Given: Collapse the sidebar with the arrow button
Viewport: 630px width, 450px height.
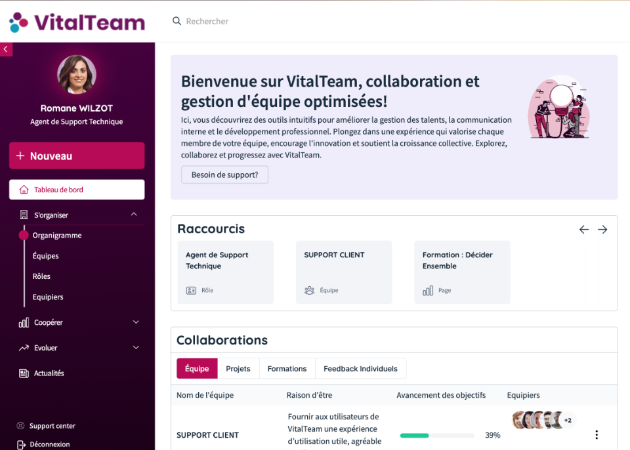Looking at the screenshot, I should tap(6, 49).
